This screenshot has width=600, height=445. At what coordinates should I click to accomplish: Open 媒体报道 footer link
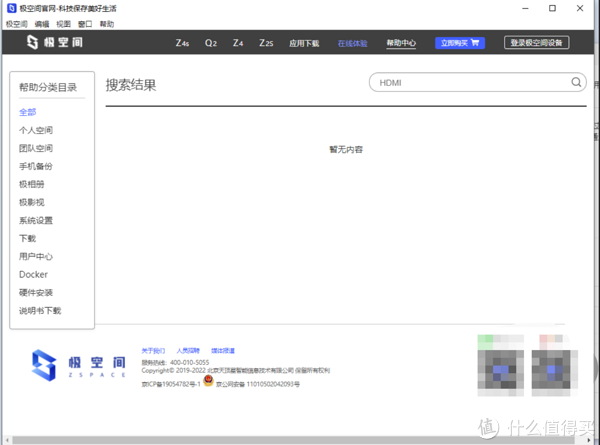[223, 350]
